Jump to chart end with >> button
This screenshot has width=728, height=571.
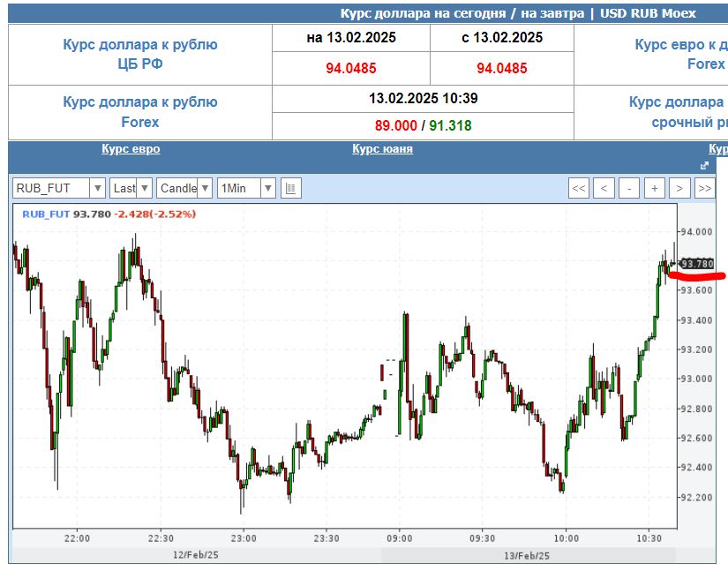click(704, 188)
